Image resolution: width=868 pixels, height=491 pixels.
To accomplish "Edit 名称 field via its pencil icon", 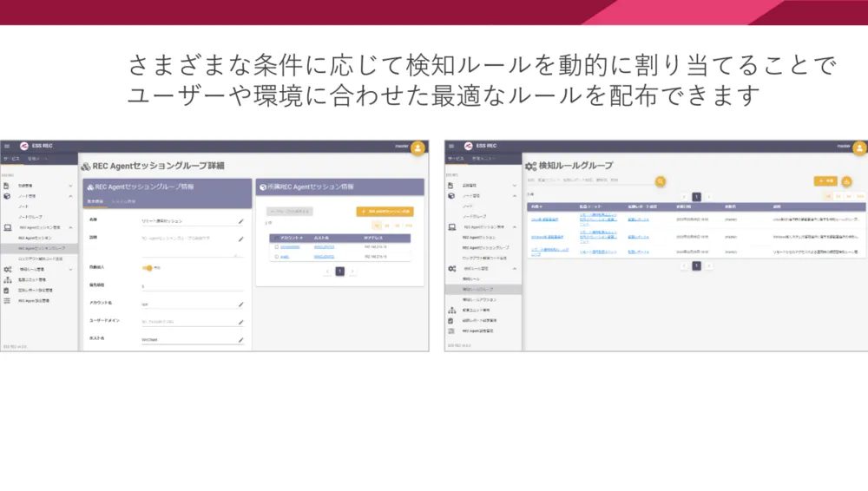I will tap(240, 221).
